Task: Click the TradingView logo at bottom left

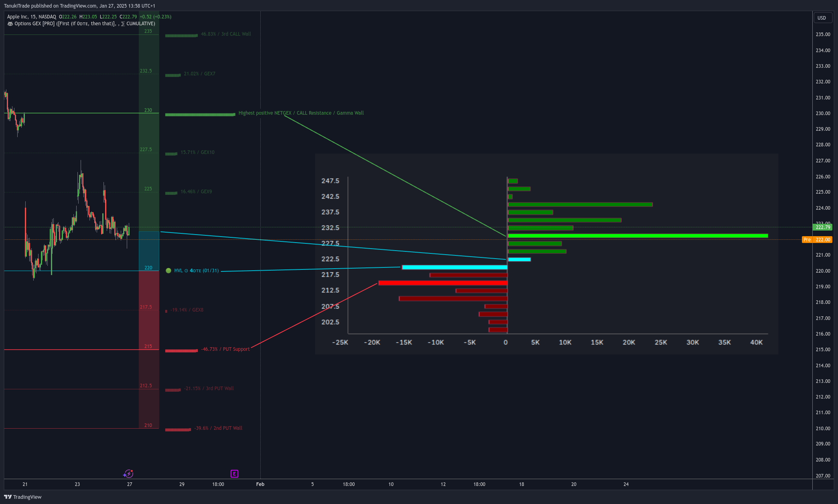Action: click(x=23, y=497)
